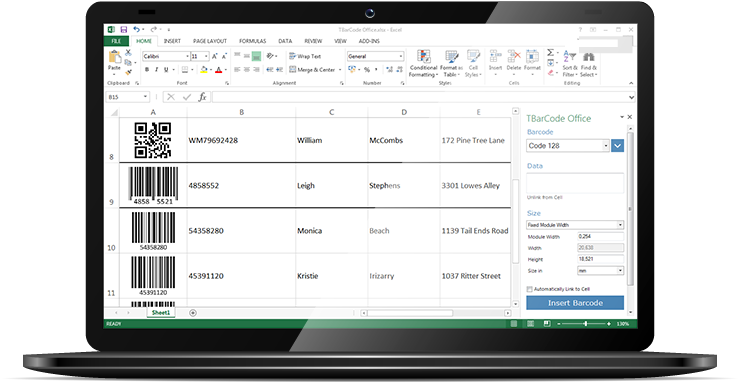Increase font size with the large A icon

click(214, 56)
